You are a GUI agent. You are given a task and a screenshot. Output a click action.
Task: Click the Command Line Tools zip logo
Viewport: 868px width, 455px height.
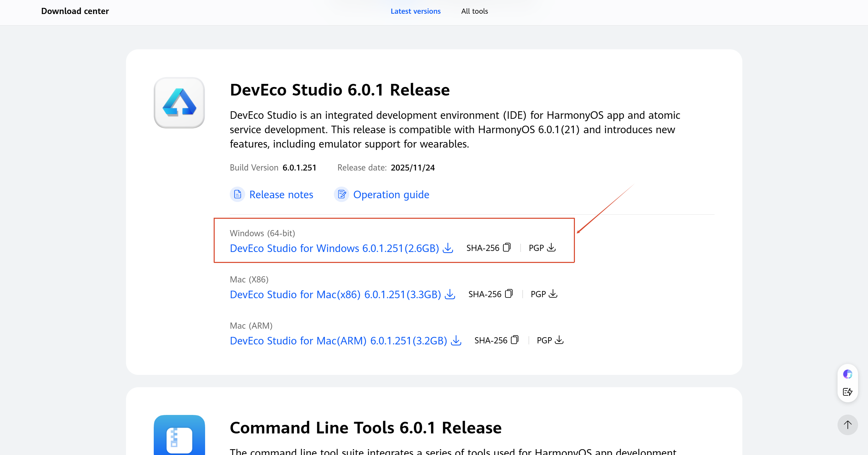coord(179,435)
